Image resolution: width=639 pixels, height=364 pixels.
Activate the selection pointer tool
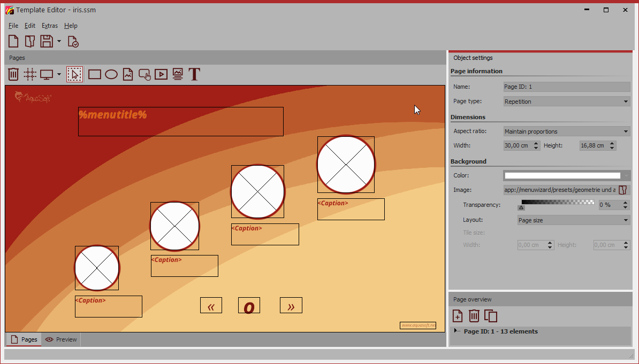point(74,74)
